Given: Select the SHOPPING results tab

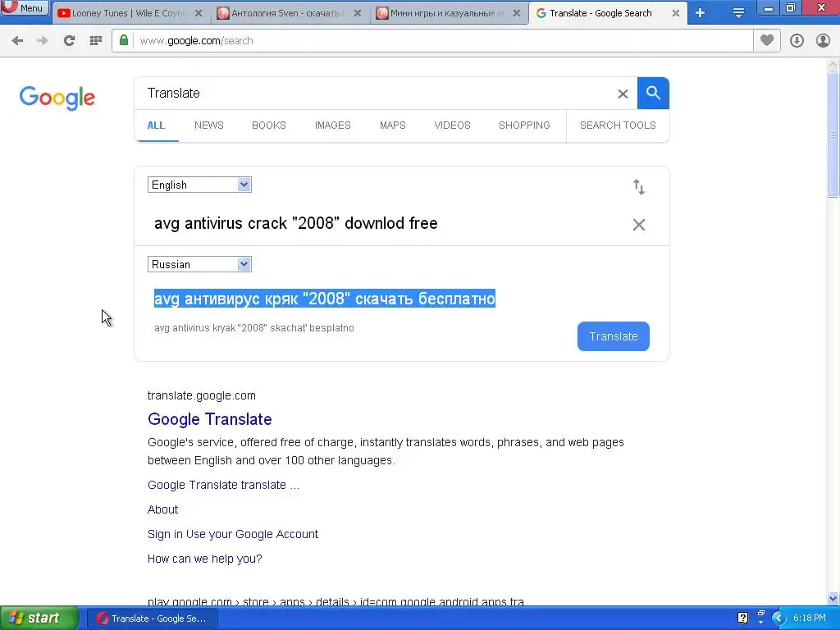Looking at the screenshot, I should click(524, 126).
